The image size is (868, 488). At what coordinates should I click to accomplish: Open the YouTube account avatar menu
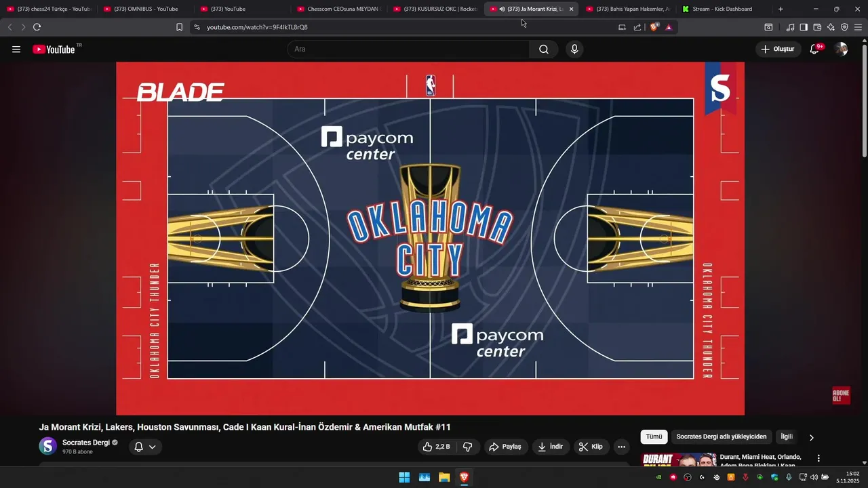pos(841,49)
